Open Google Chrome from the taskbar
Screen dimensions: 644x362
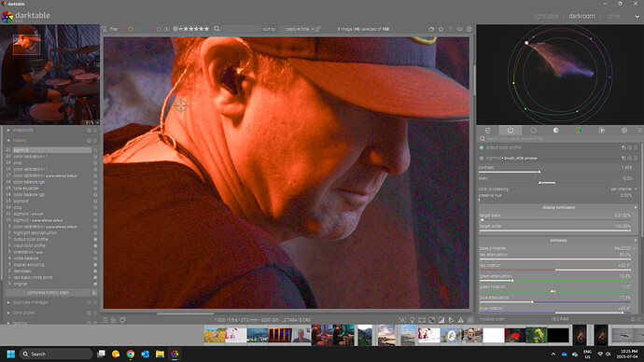click(130, 354)
